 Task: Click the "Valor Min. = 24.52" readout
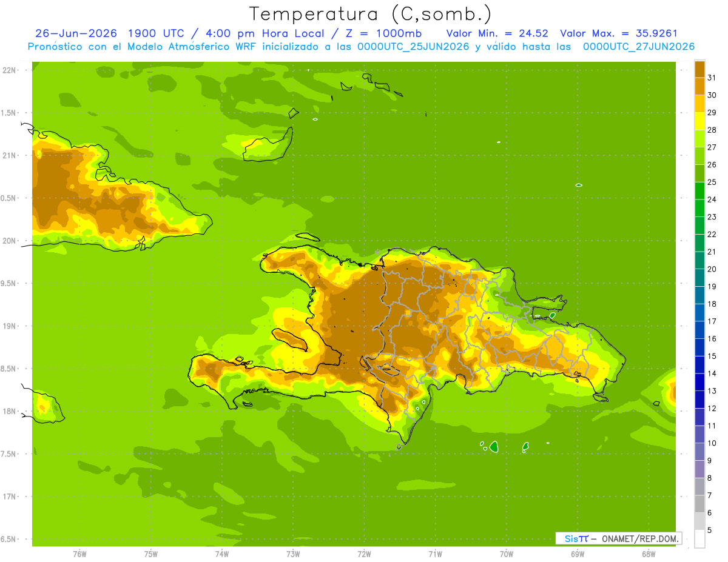tap(497, 33)
